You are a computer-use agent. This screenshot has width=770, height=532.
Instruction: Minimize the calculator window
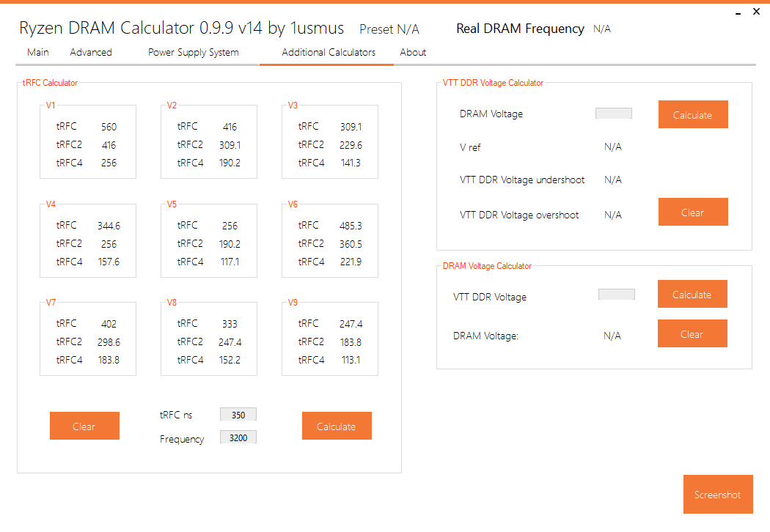point(738,12)
